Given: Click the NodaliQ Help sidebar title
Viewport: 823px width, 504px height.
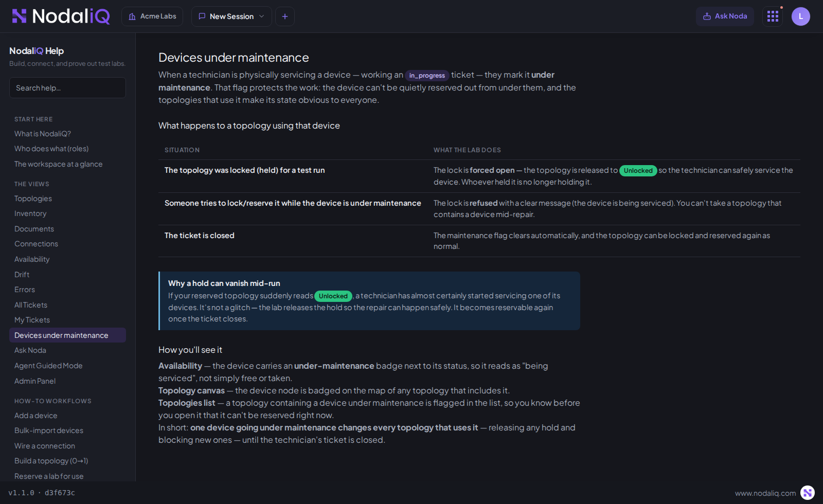Looking at the screenshot, I should [37, 51].
